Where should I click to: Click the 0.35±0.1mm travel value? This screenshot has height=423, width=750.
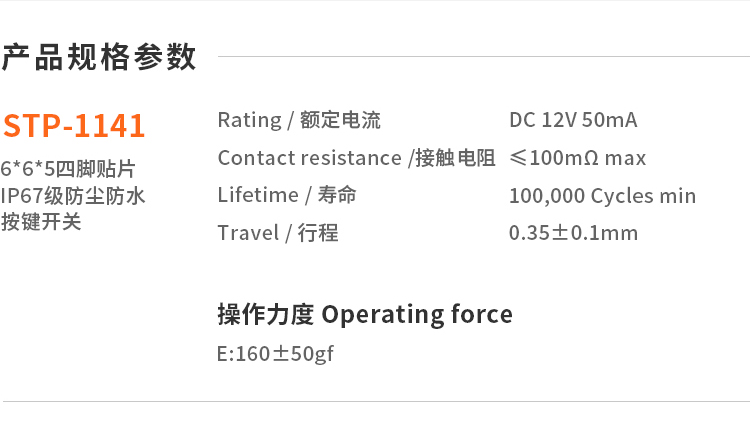573,233
